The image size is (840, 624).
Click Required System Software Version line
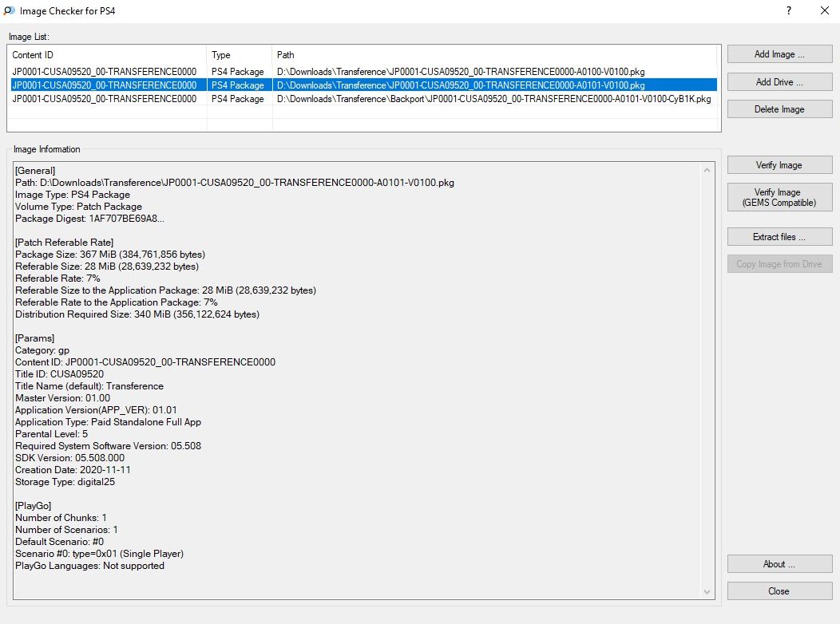pos(109,446)
